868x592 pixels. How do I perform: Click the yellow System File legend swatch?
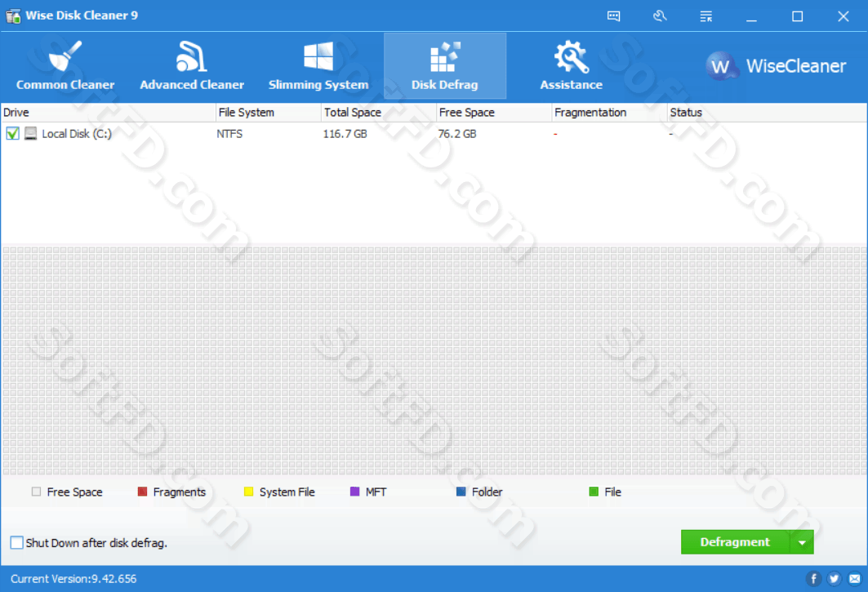(x=248, y=492)
